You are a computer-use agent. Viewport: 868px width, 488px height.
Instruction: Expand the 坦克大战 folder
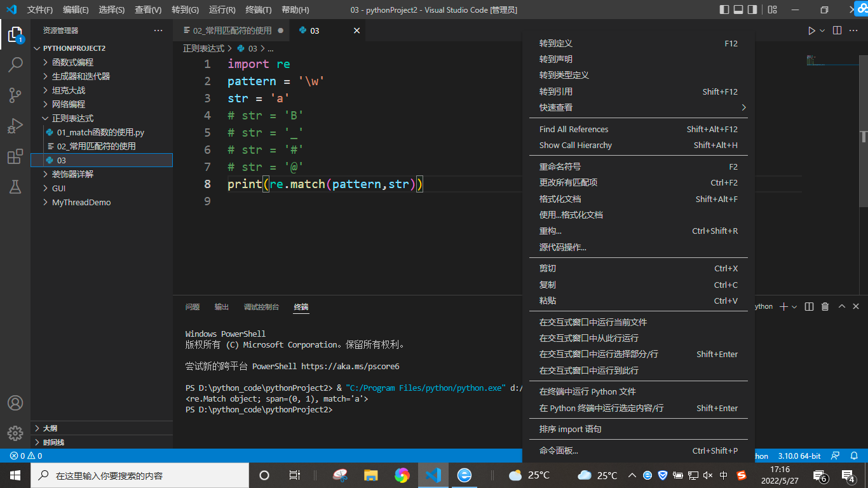coord(102,90)
